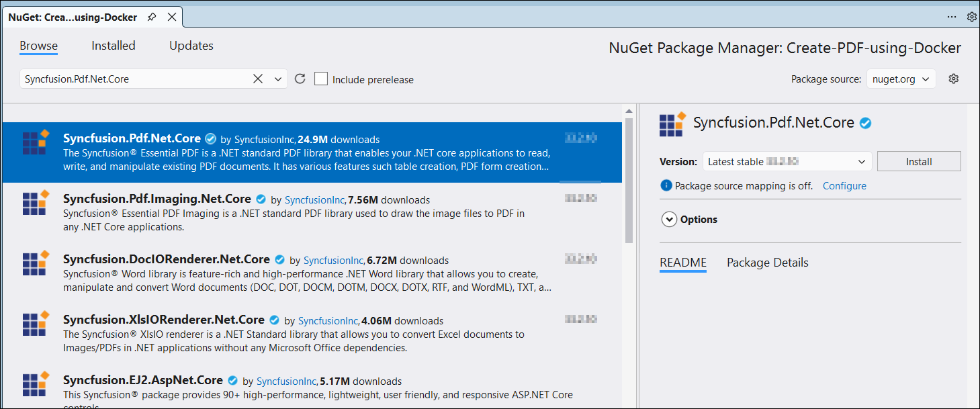Click the info icon beside package source mapping

tap(666, 186)
